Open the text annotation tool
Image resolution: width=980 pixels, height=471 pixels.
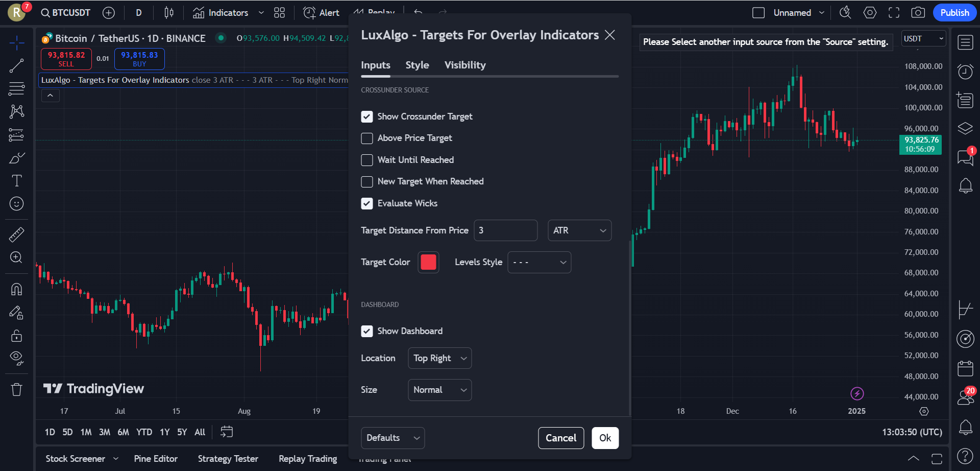point(16,181)
